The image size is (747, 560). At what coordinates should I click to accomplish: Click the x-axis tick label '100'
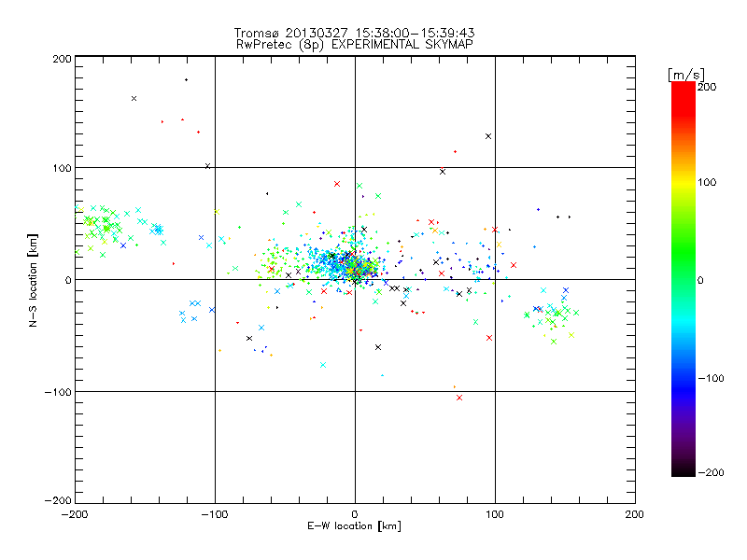coord(495,514)
